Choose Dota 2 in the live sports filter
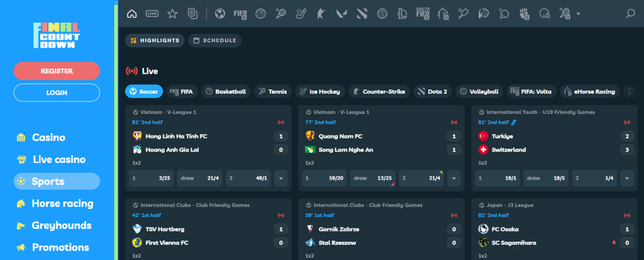This screenshot has width=644, height=260. [x=432, y=91]
